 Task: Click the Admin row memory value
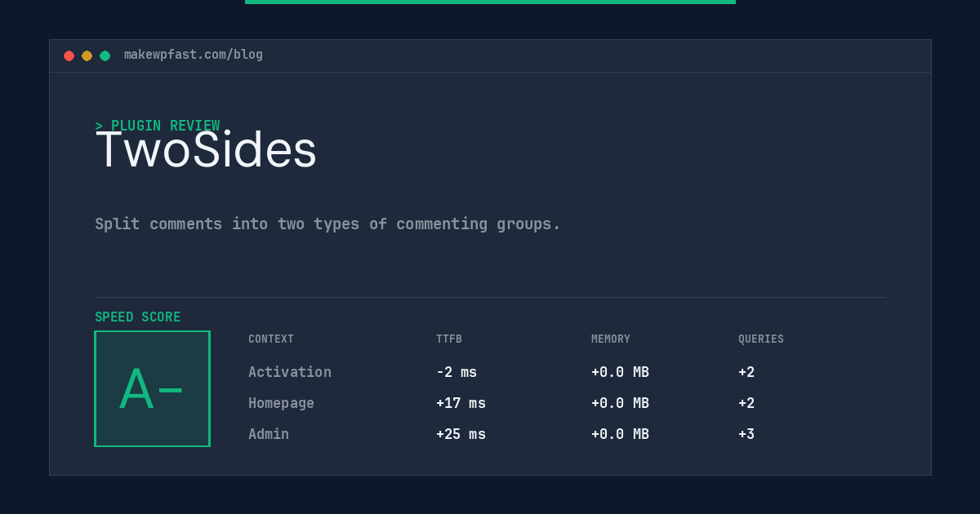(620, 434)
